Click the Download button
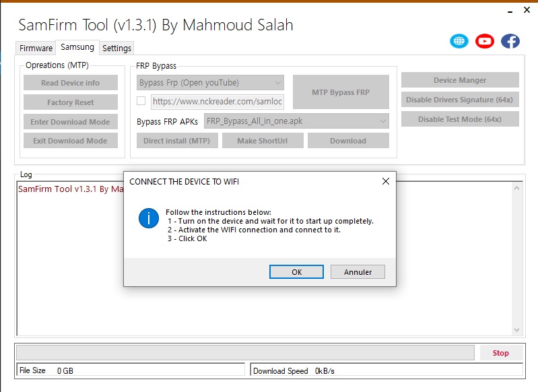Screen dimensions: 538x392 [x=348, y=141]
